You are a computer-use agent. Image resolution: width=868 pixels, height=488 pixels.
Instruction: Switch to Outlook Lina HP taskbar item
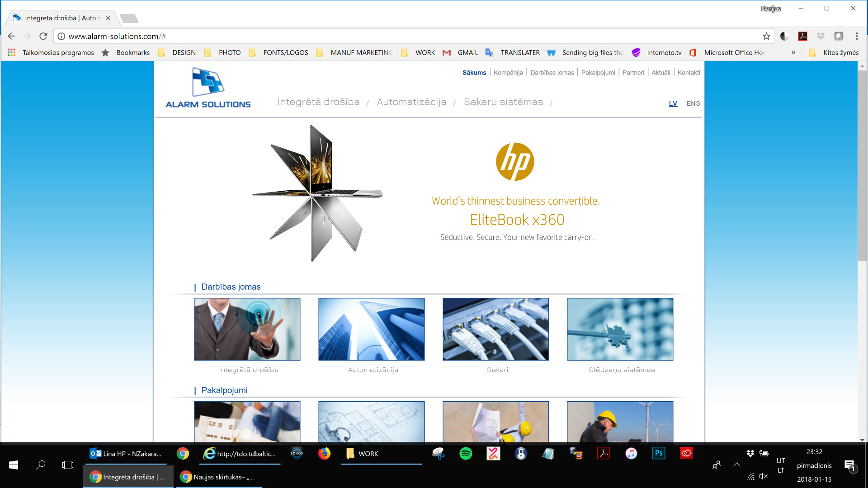[125, 454]
